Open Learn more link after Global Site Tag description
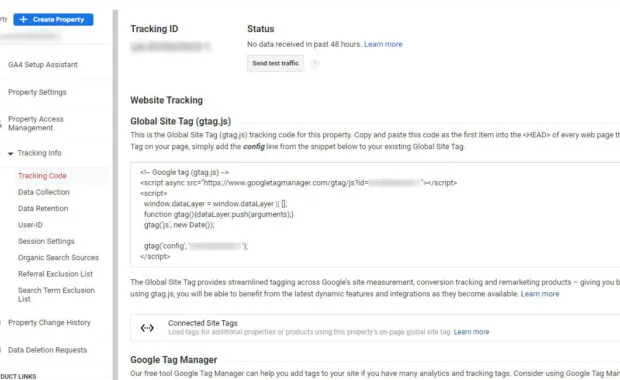The width and height of the screenshot is (620, 380). coord(540,294)
